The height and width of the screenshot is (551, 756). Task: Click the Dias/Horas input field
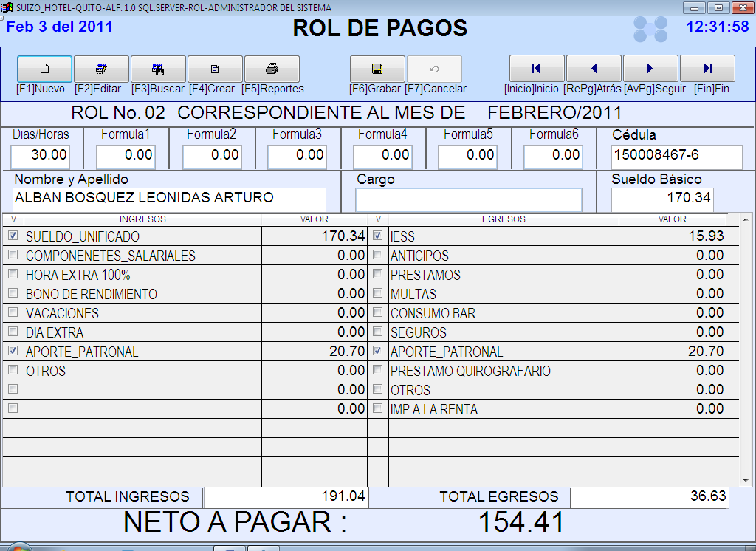click(41, 156)
